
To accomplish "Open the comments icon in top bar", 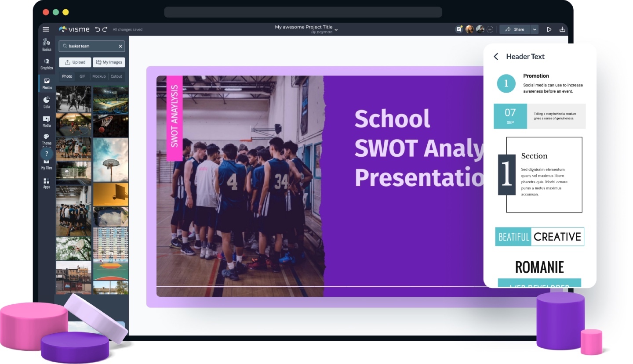I will 459,29.
